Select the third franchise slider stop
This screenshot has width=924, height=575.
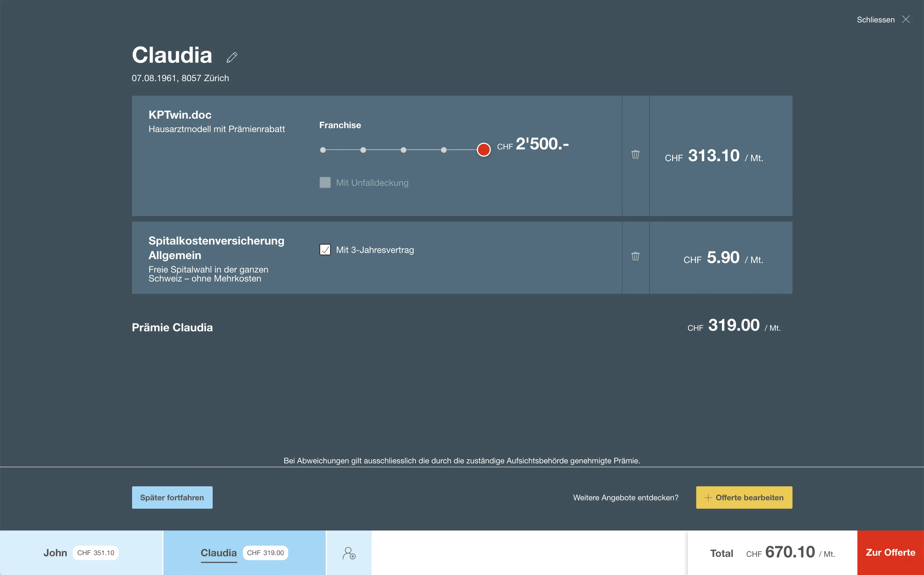tap(404, 150)
